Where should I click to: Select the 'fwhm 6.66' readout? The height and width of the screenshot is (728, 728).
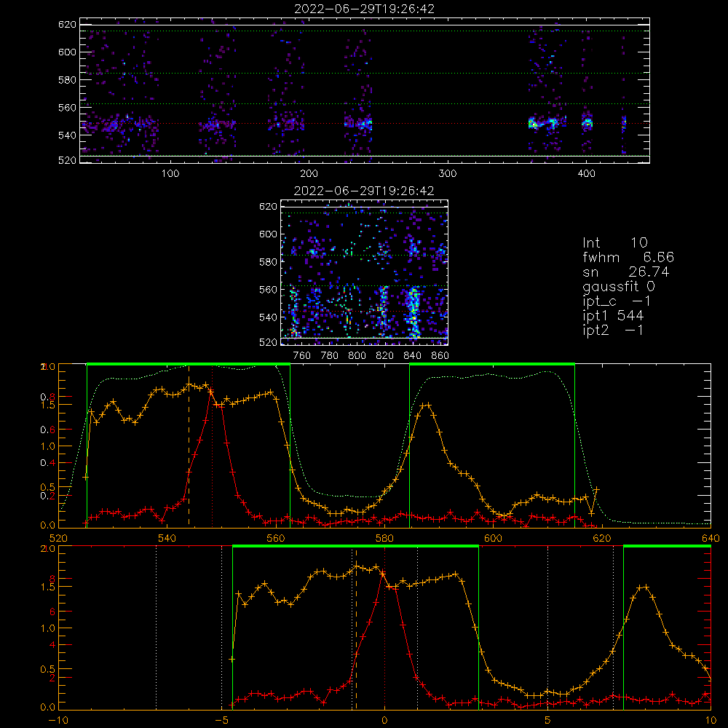(628, 257)
